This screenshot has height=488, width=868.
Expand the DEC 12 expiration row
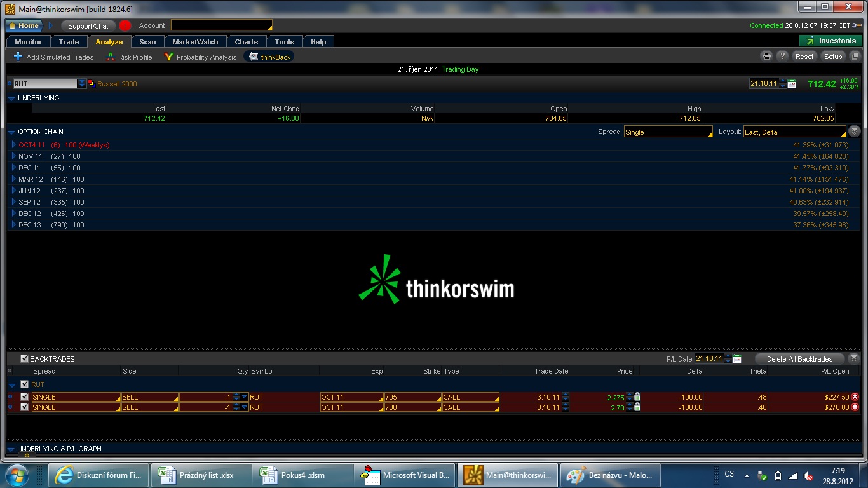pyautogui.click(x=14, y=213)
